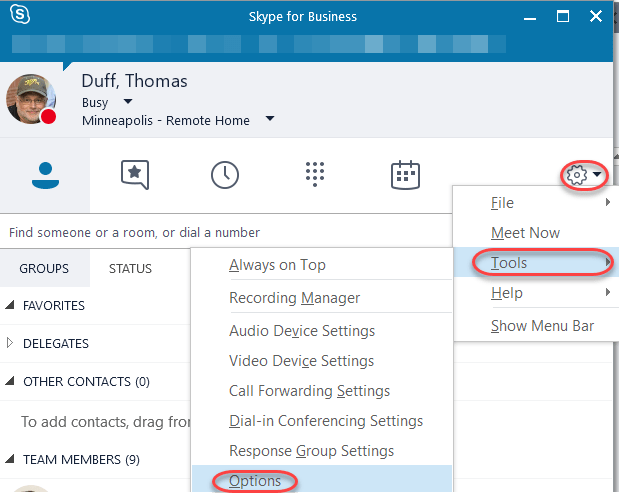Screen dimensions: 619x493
Task: Select Always on Top
Action: (x=322, y=265)
